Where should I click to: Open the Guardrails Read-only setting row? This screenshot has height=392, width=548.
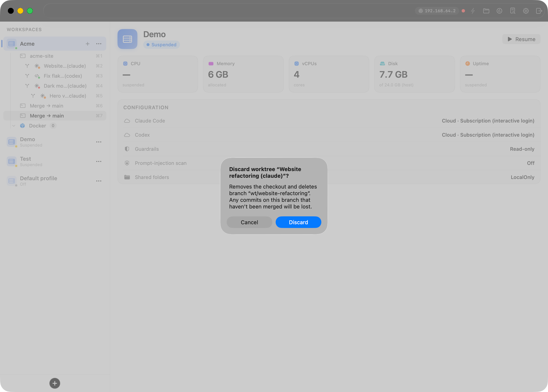pos(329,149)
